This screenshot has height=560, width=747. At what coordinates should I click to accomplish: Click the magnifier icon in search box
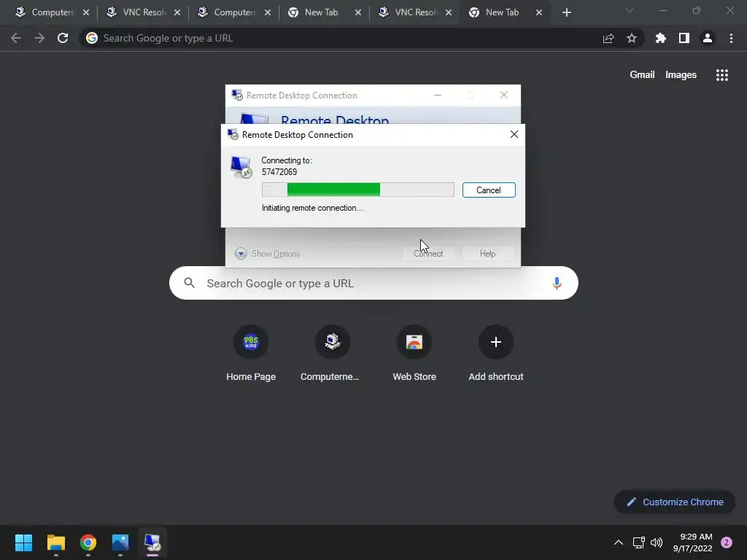click(189, 283)
